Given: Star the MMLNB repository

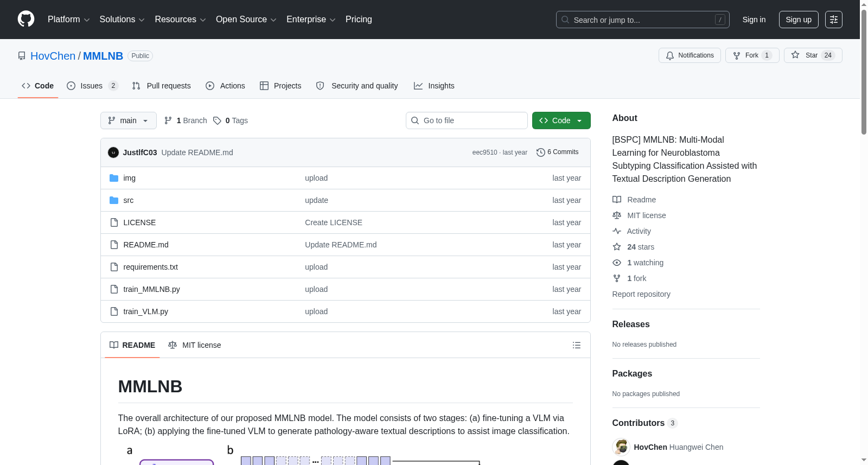Looking at the screenshot, I should point(813,55).
